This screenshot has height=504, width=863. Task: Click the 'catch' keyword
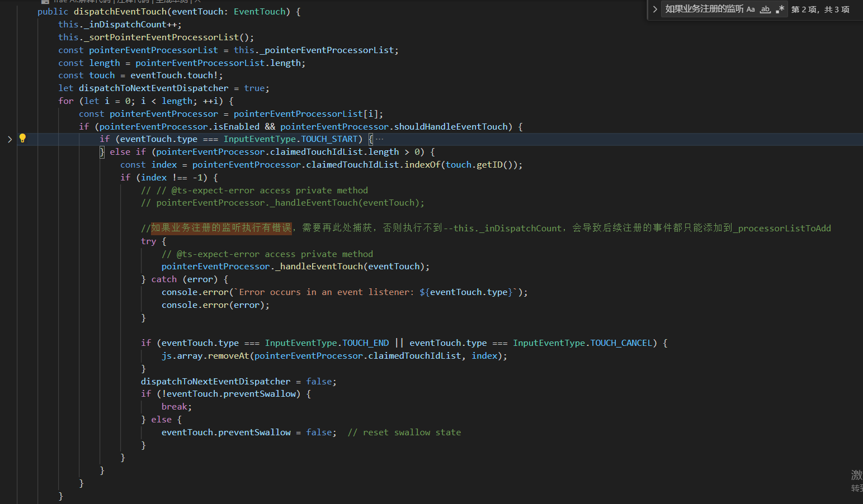pos(164,279)
